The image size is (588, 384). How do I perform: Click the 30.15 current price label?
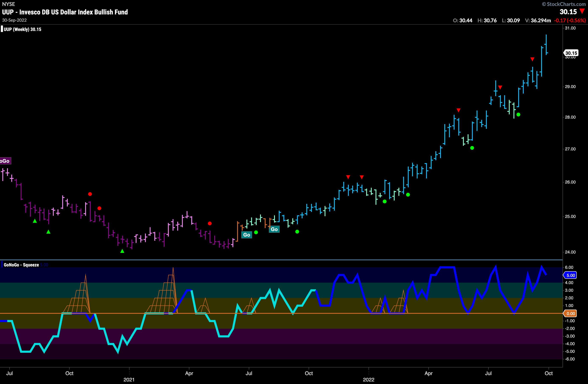[x=571, y=53]
